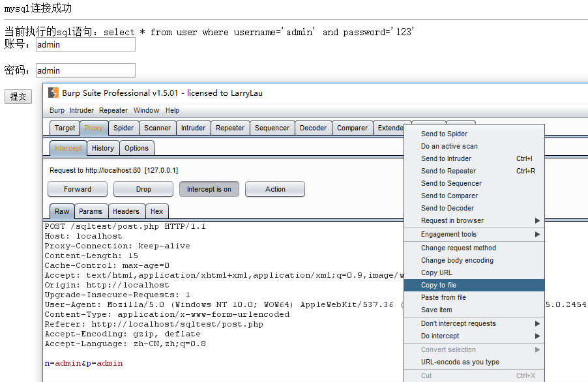Click the Referer header line
Screen dimensions: 588x382
point(154,324)
